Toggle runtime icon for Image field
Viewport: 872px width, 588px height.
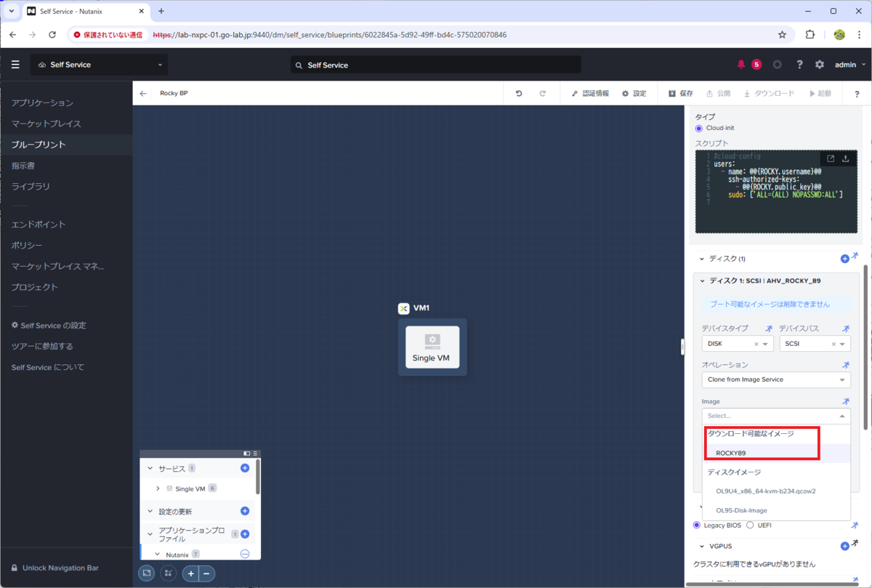845,401
